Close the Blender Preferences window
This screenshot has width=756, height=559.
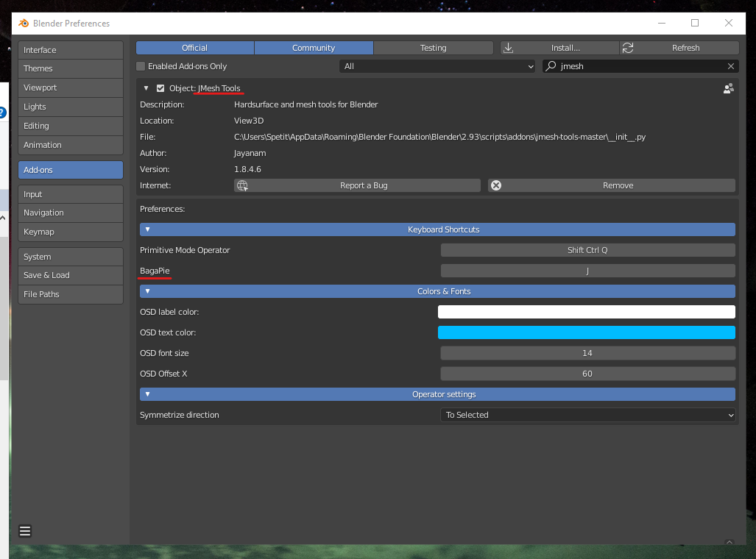(x=729, y=23)
